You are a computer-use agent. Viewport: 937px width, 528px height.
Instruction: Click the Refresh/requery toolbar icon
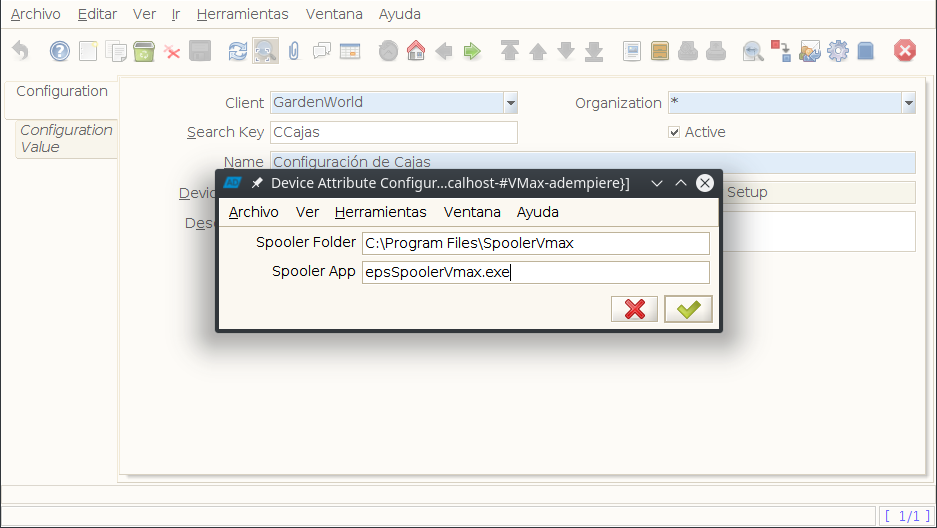click(x=237, y=51)
